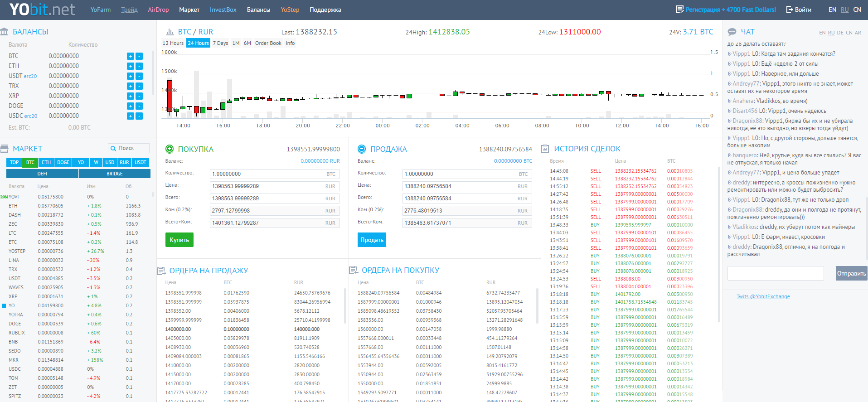Click the plus icon for BTC balance
This screenshot has width=868, height=402.
coord(131,56)
